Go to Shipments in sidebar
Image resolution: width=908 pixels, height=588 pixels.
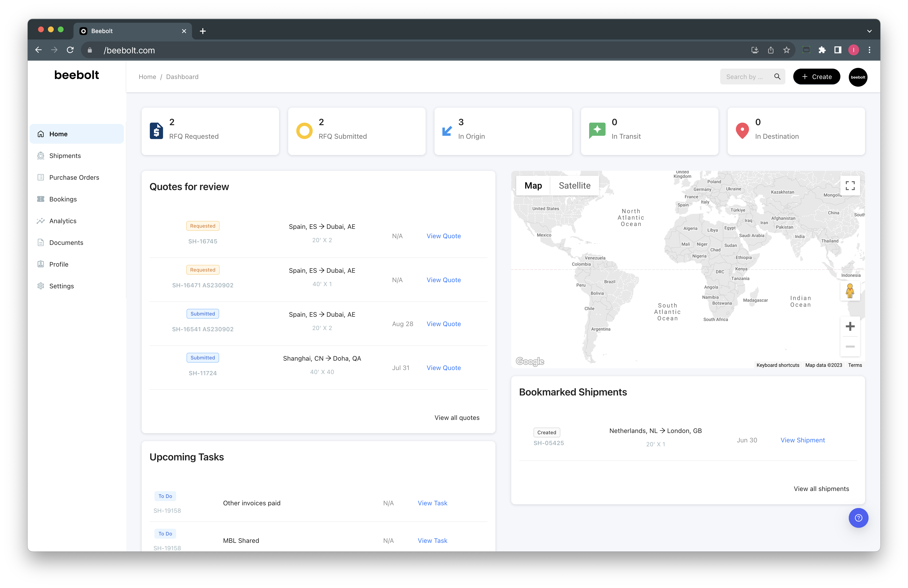65,156
